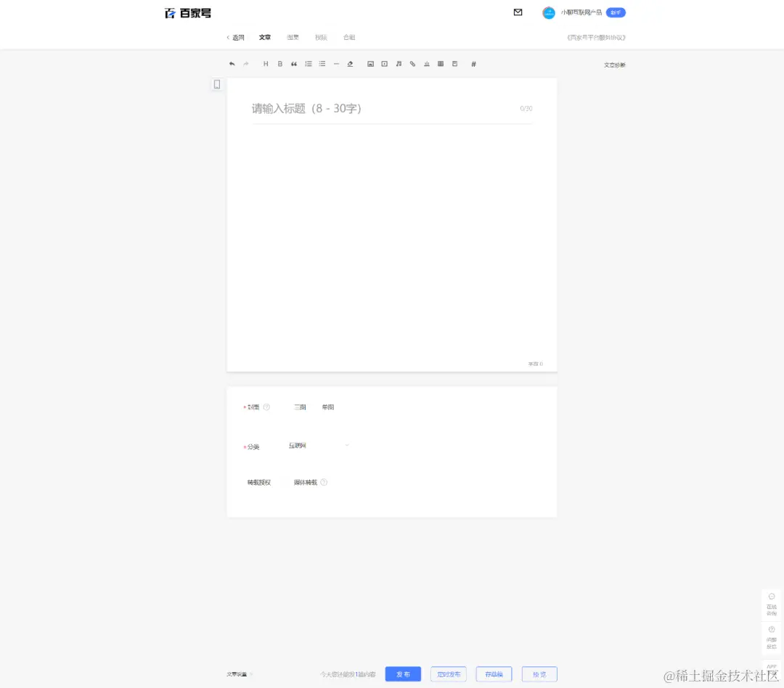Insert an unordered bullet list
The image size is (784, 688).
click(x=322, y=64)
